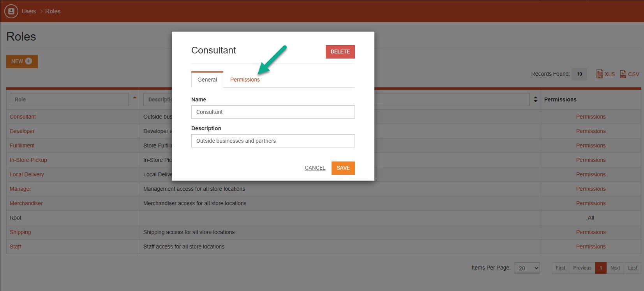
Task: Open the Developer role link
Action: (22, 131)
